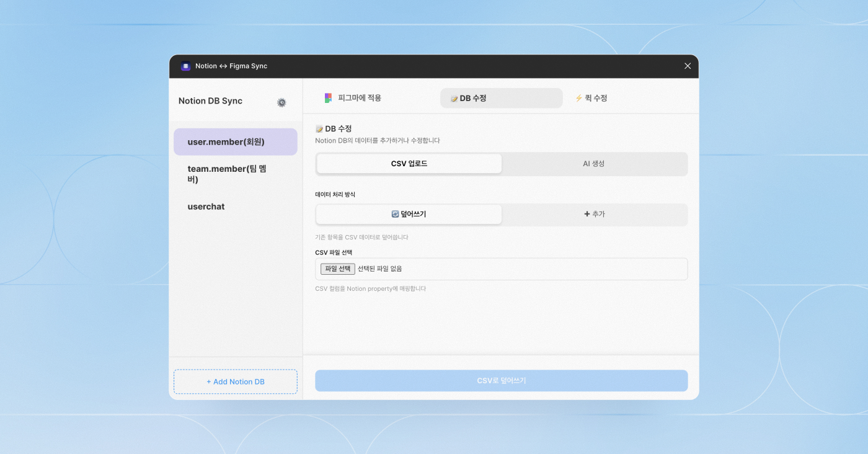Open the 퀵 수정 tab
The height and width of the screenshot is (454, 868).
click(x=591, y=97)
